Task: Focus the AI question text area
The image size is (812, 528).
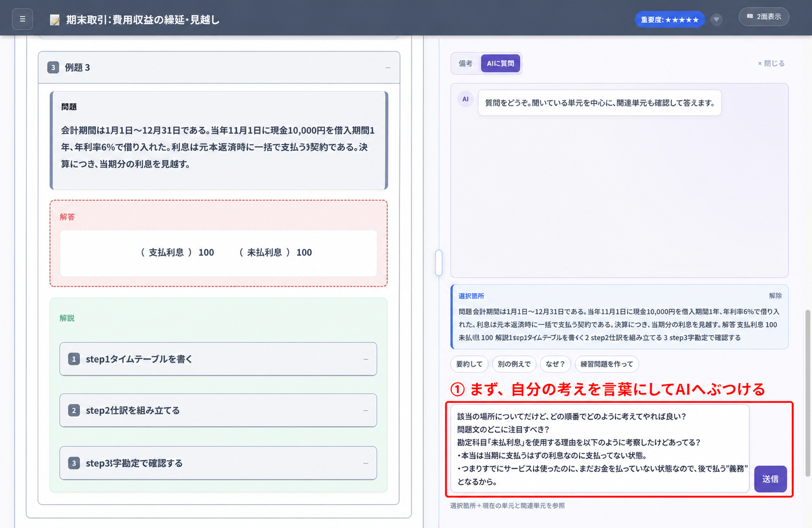Action: (600, 449)
